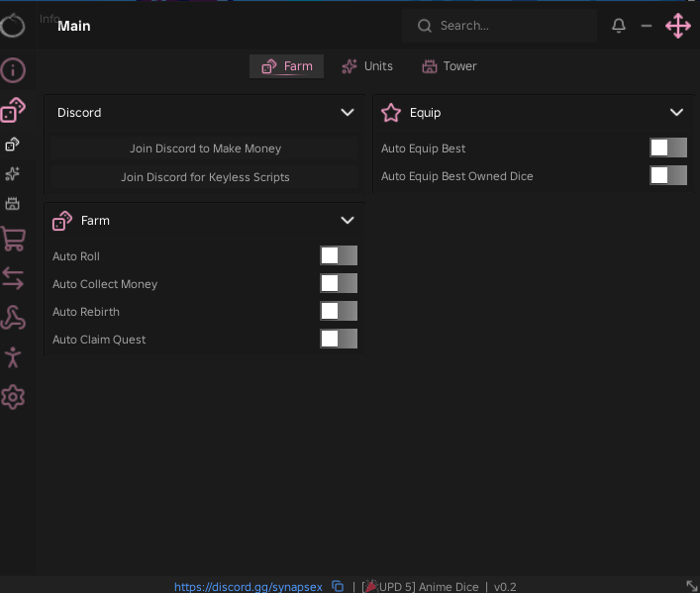The width and height of the screenshot is (700, 593).
Task: Open the shopping cart sidebar icon
Action: [13, 239]
